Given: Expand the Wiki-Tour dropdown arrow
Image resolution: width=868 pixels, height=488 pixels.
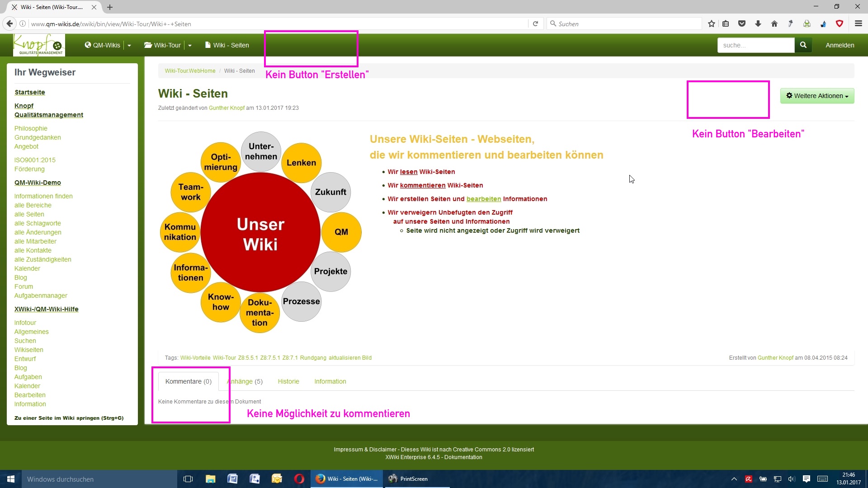Looking at the screenshot, I should (190, 46).
